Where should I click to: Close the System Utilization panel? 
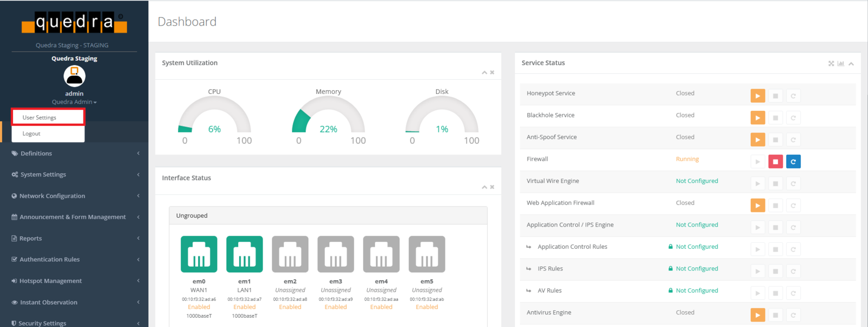(492, 72)
